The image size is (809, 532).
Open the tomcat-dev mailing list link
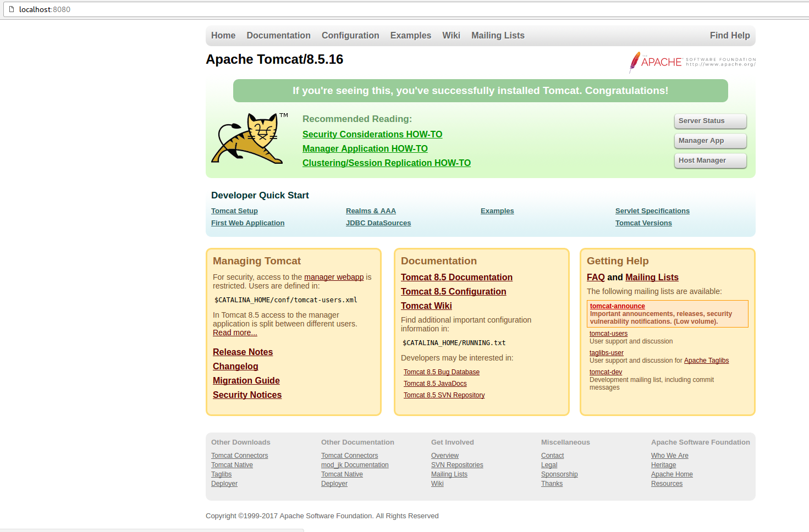tap(606, 372)
